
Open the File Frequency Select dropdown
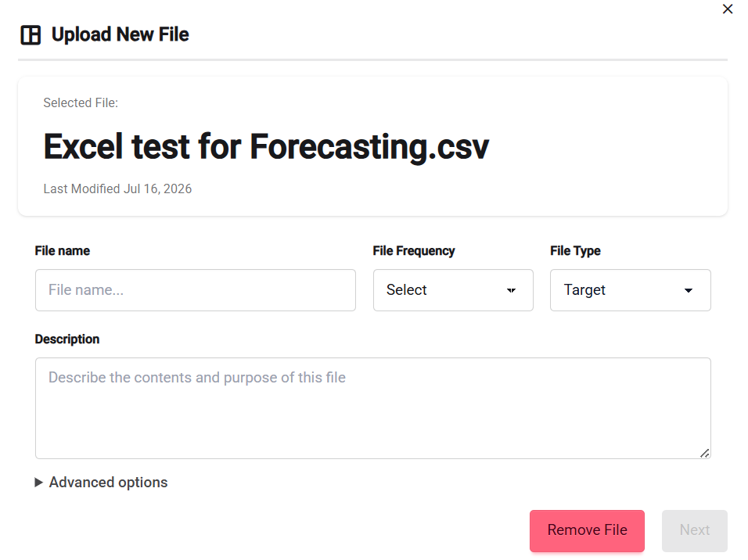coord(453,290)
